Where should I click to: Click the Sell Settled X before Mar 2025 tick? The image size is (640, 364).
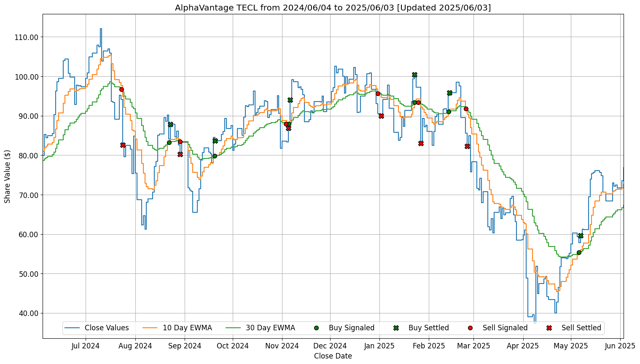[x=467, y=146]
